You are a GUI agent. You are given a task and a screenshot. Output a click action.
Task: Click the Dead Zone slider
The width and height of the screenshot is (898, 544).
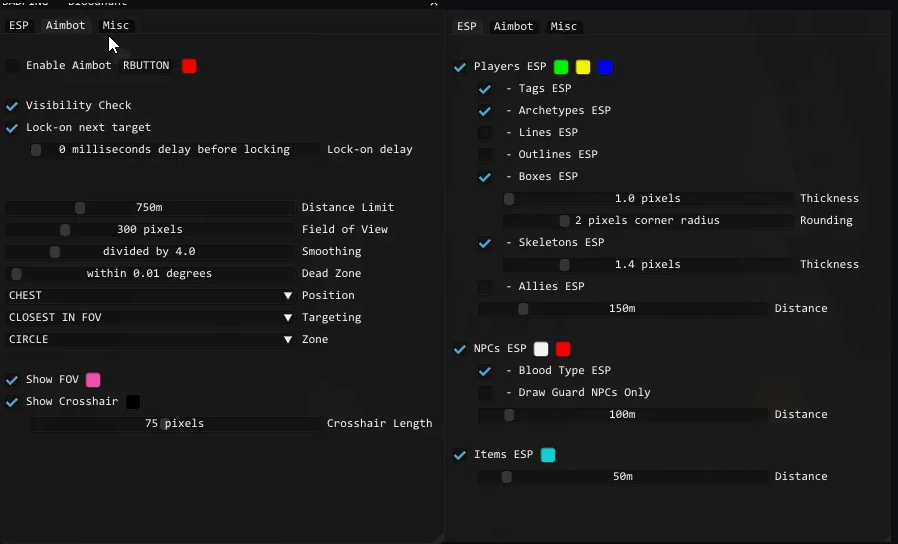pyautogui.click(x=149, y=274)
